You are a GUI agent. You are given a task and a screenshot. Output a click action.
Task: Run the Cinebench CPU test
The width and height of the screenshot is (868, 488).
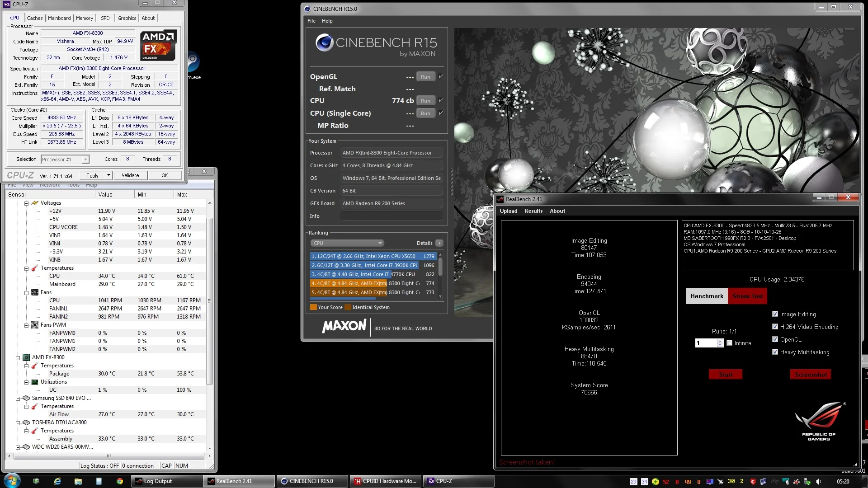coord(425,101)
